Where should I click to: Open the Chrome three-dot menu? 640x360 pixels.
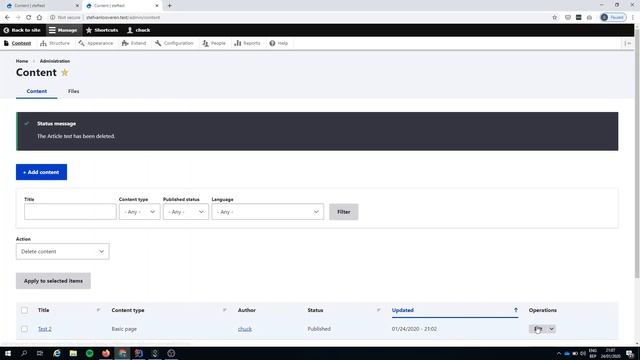click(x=633, y=18)
